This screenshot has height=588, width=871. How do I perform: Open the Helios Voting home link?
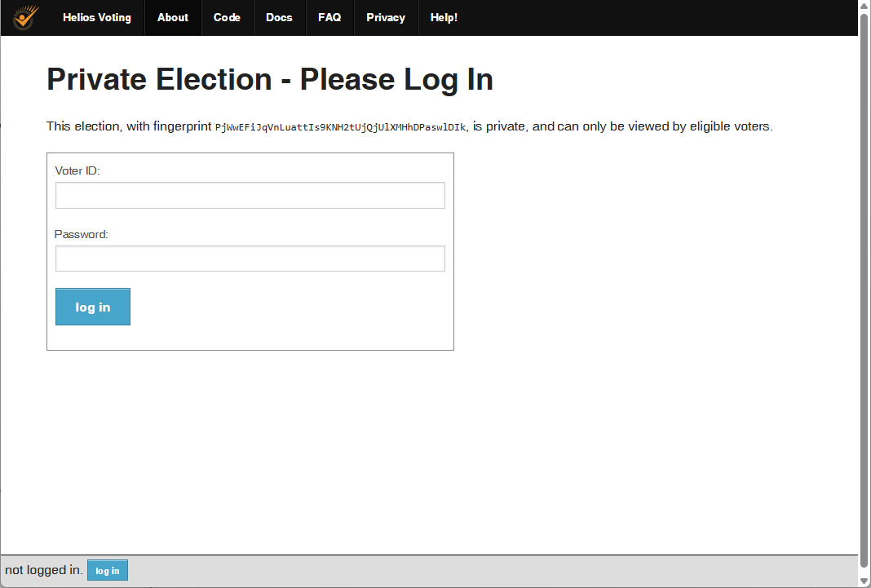click(96, 17)
